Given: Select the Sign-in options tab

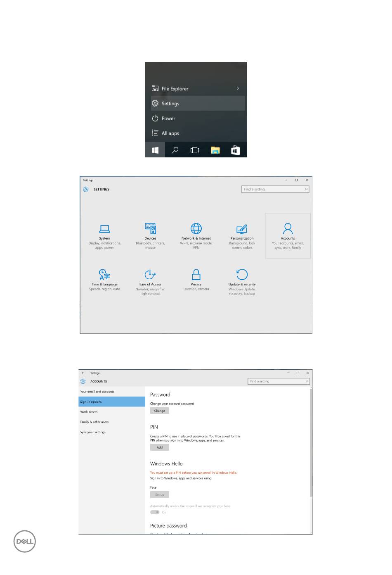Looking at the screenshot, I should (112, 402).
